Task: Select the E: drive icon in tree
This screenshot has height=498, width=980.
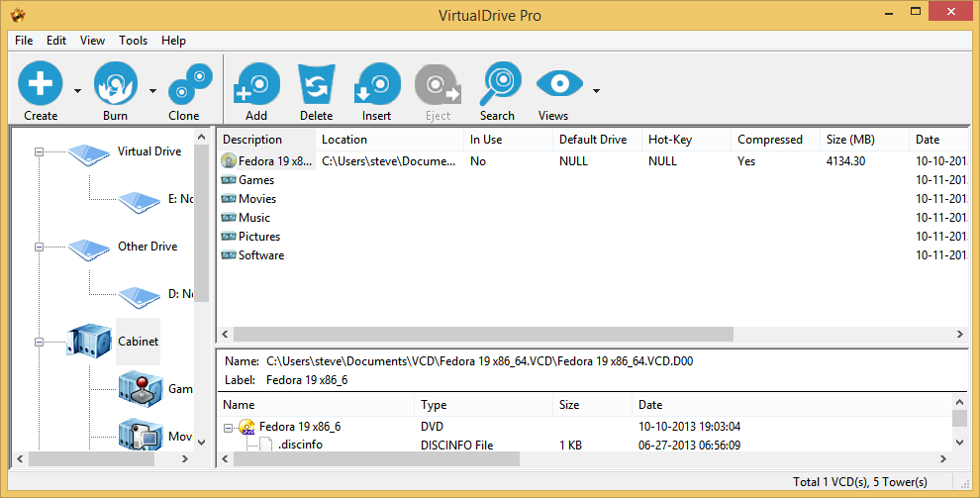Action: click(140, 202)
